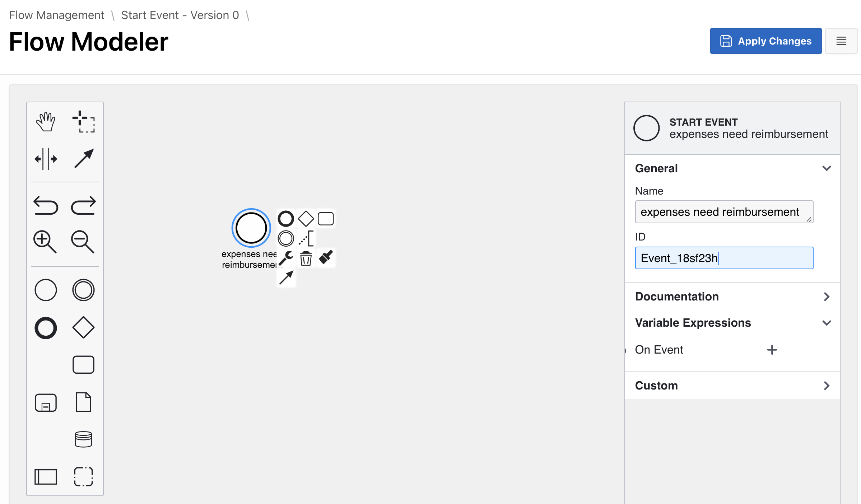The image size is (861, 504).
Task: Open the wrench change-type menu
Action: [286, 258]
